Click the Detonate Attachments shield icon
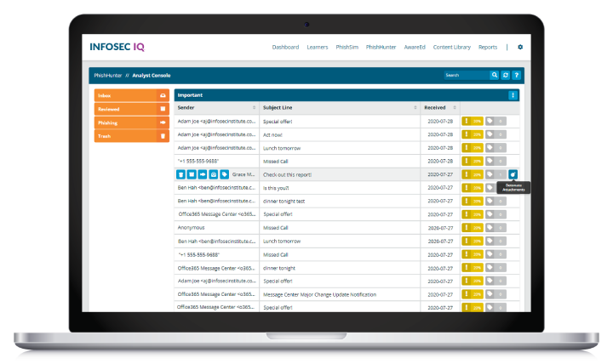 click(513, 174)
